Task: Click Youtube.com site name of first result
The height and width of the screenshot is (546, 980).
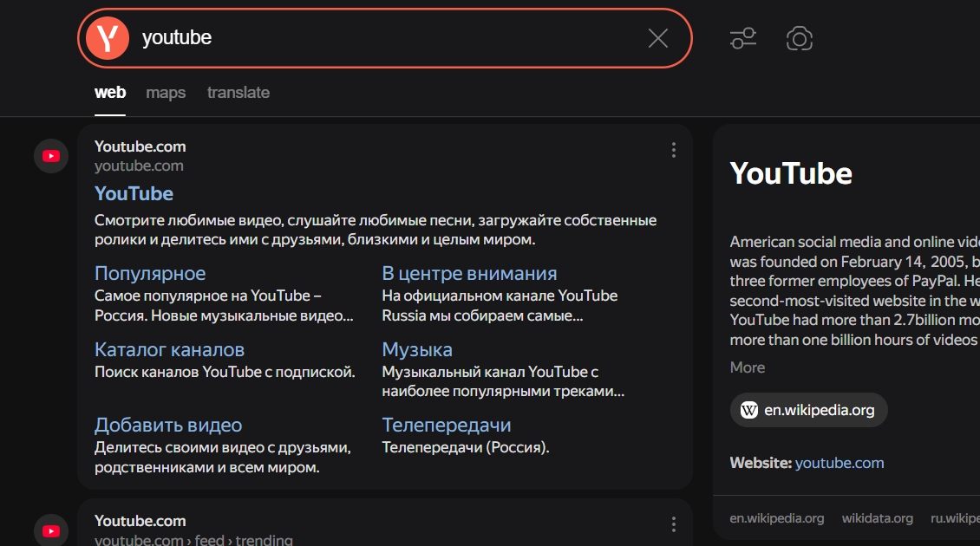Action: click(x=140, y=146)
